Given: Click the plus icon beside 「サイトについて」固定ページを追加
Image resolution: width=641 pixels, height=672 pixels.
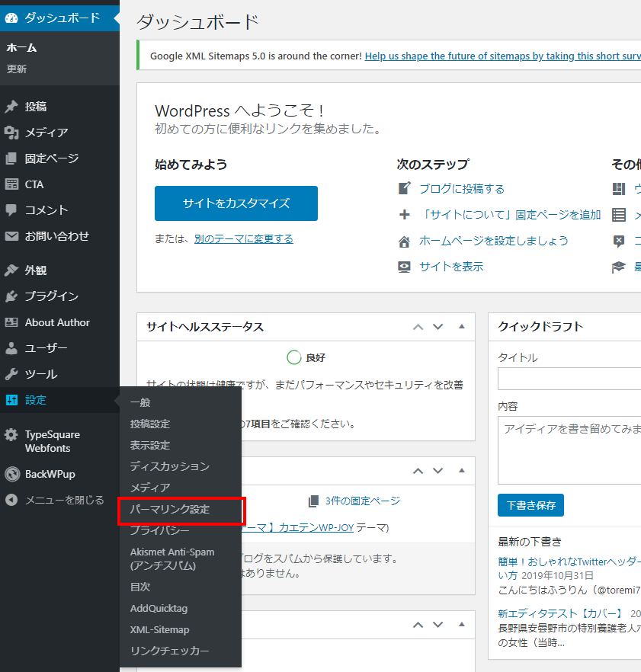Looking at the screenshot, I should click(x=404, y=214).
